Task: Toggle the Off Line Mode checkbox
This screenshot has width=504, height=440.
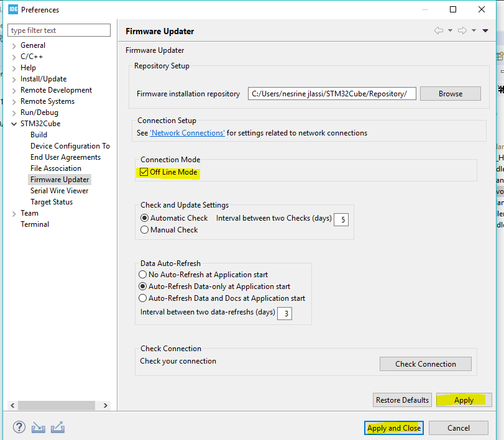Action: pyautogui.click(x=144, y=172)
